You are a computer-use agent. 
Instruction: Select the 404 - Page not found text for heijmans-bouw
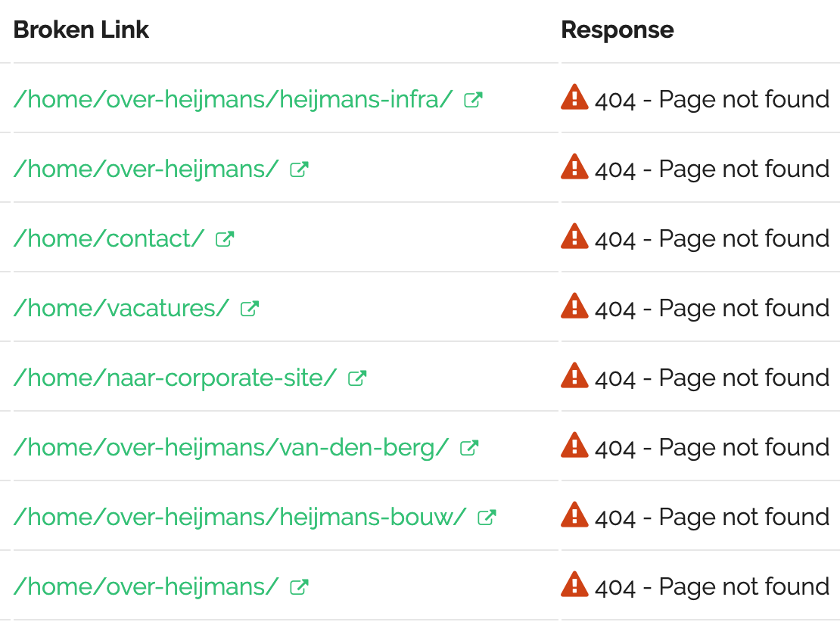click(712, 516)
